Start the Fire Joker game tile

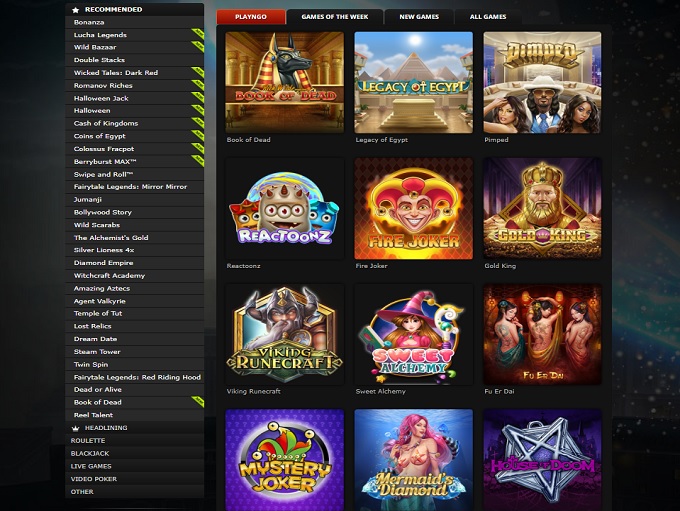(413, 208)
